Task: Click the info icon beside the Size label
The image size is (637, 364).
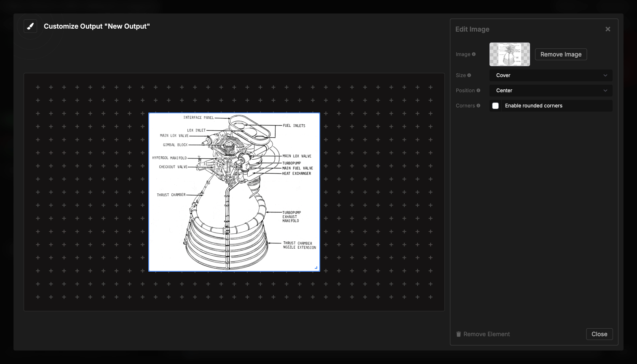Action: click(469, 75)
